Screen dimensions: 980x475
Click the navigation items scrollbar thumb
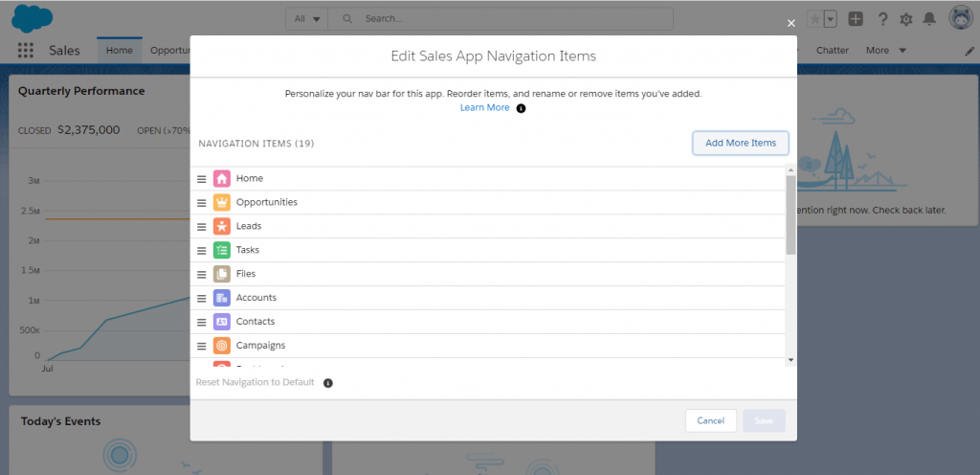(x=791, y=215)
